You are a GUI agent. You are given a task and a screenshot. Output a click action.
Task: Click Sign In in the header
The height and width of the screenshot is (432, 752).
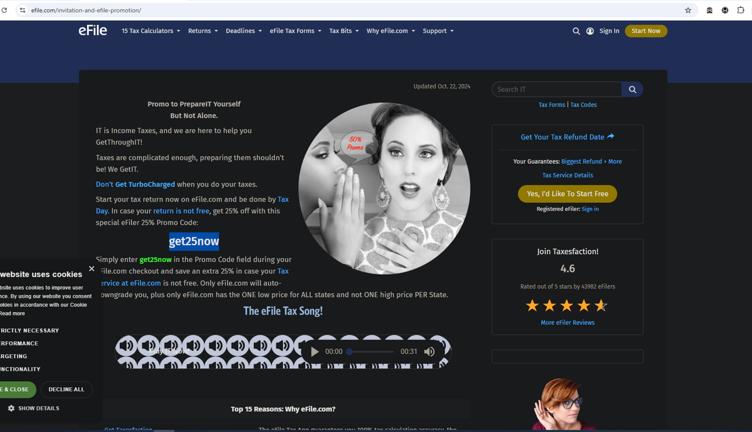609,31
